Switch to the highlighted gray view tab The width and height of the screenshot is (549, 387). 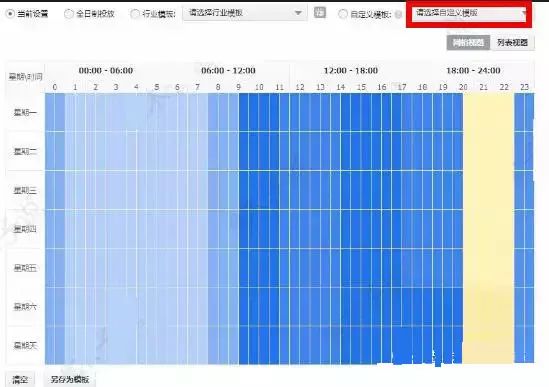(468, 43)
